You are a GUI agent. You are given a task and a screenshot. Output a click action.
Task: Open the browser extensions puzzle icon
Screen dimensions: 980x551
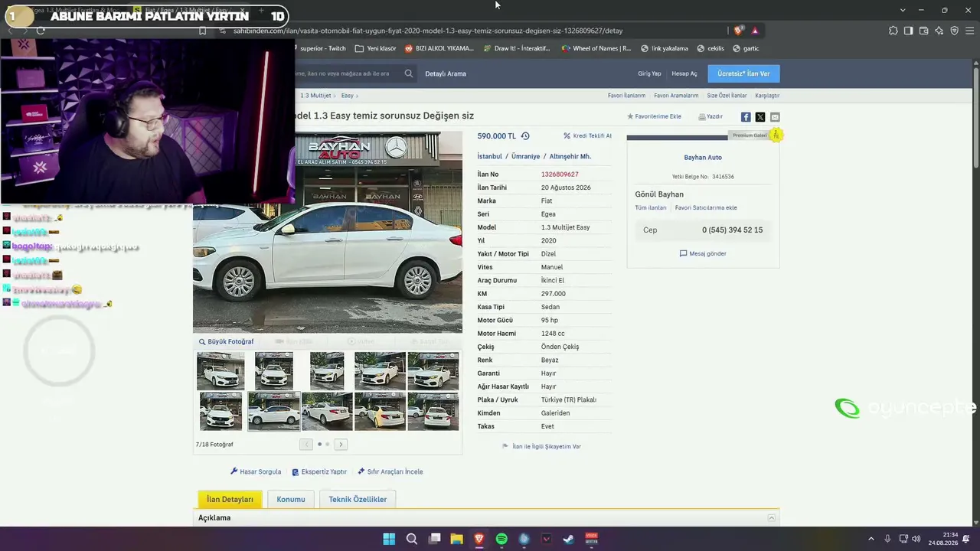(x=893, y=31)
